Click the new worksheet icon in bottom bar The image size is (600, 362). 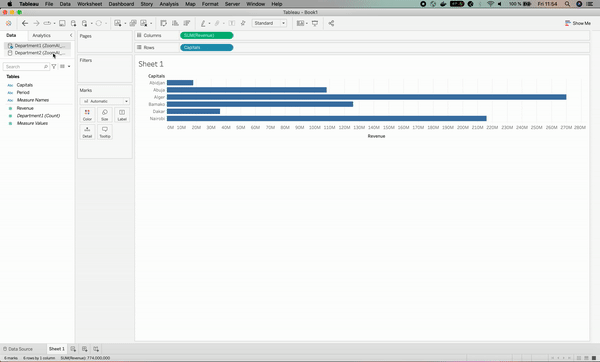(73, 349)
